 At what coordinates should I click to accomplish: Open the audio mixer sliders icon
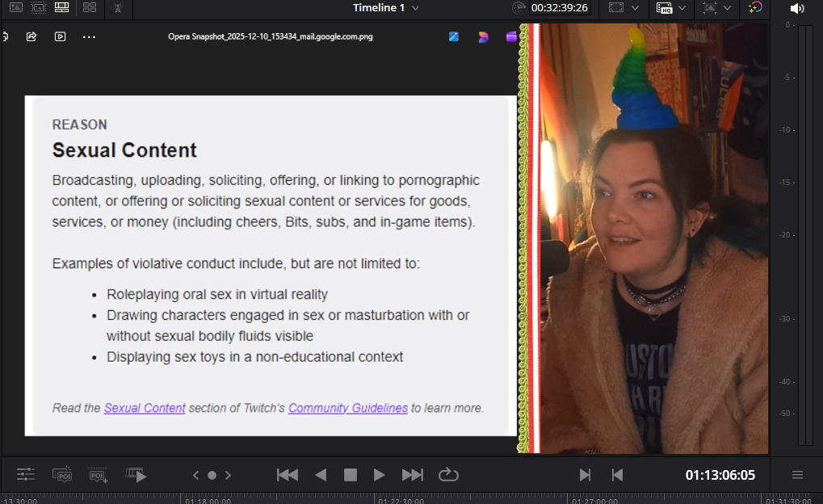(x=26, y=475)
